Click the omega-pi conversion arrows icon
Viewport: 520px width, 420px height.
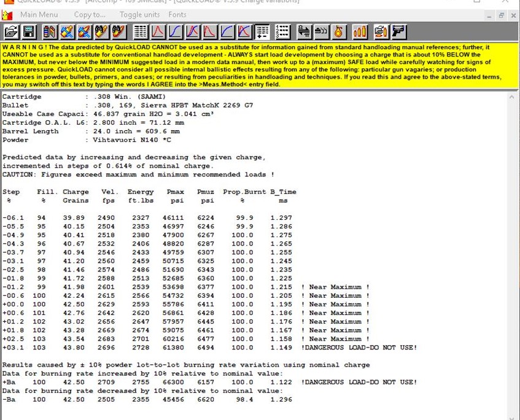pyautogui.click(x=304, y=32)
